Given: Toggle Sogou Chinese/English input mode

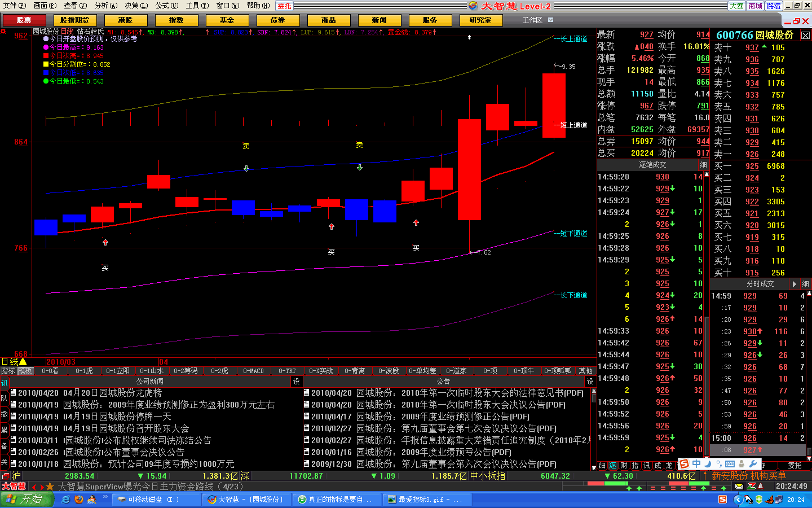Looking at the screenshot, I should click(696, 464).
